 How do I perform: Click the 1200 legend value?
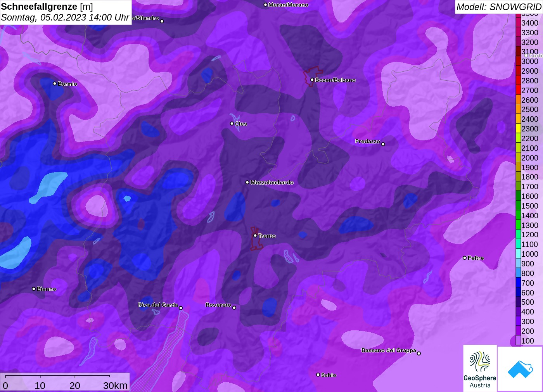(x=530, y=235)
